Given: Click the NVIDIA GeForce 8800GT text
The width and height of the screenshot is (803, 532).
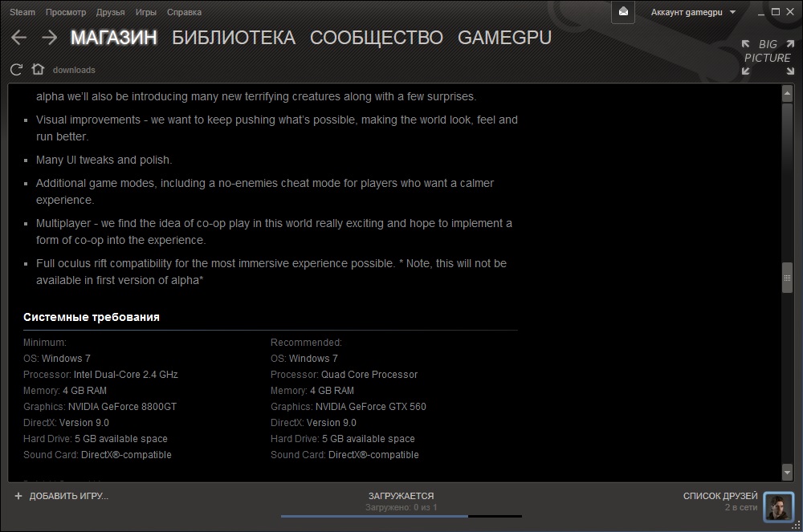Looking at the screenshot, I should click(x=122, y=407).
